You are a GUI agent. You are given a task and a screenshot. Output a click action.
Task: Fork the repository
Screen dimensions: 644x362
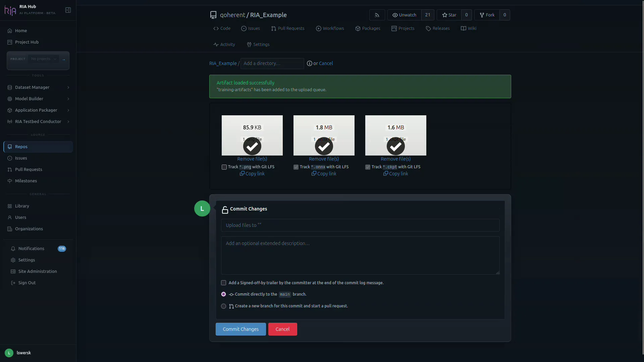pyautogui.click(x=487, y=15)
